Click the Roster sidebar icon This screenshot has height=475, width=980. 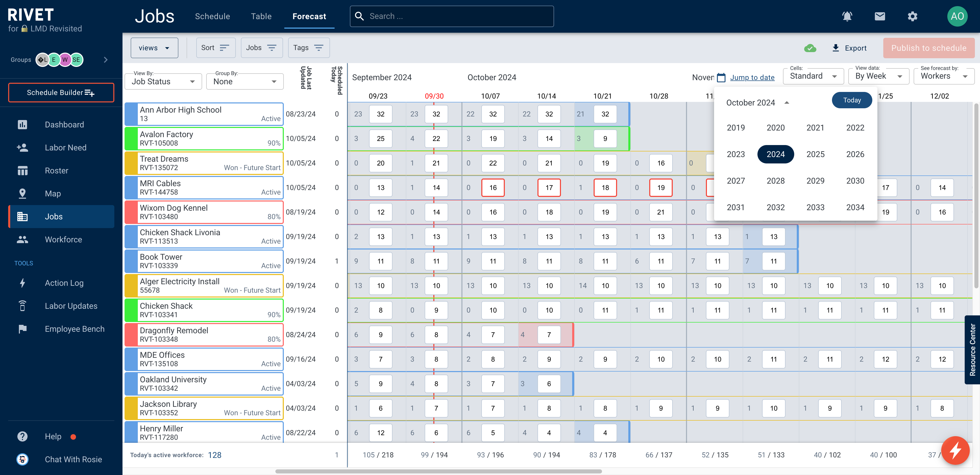(22, 171)
